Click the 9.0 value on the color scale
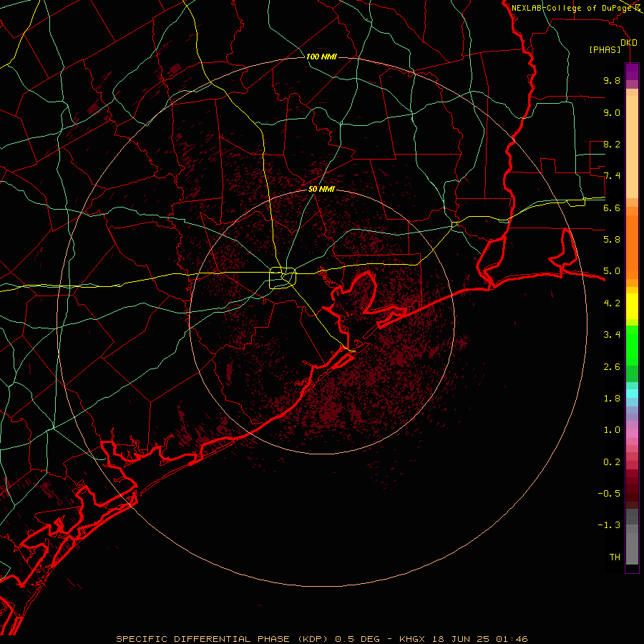Screen dimensions: 644x644 (x=612, y=112)
